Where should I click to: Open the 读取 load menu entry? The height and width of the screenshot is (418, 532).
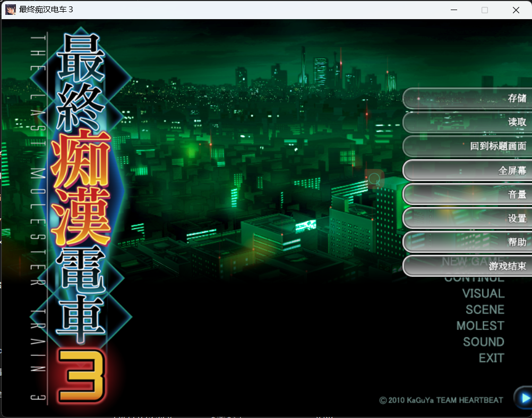(467, 122)
